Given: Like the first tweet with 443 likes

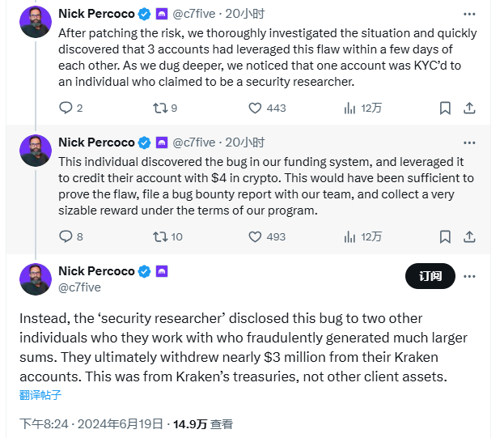Looking at the screenshot, I should [255, 108].
